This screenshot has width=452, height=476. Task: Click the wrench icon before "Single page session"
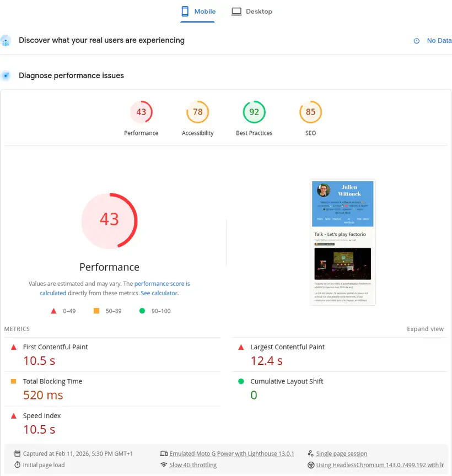click(x=311, y=453)
